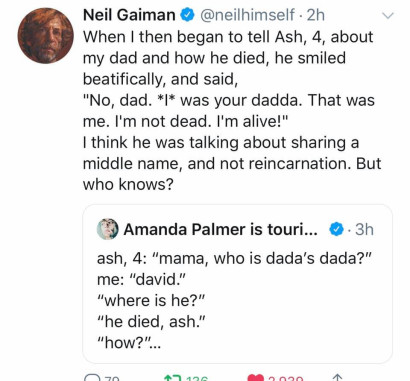The image size is (410, 381).
Task: Click the 2h tweet timestamp
Action: point(315,15)
